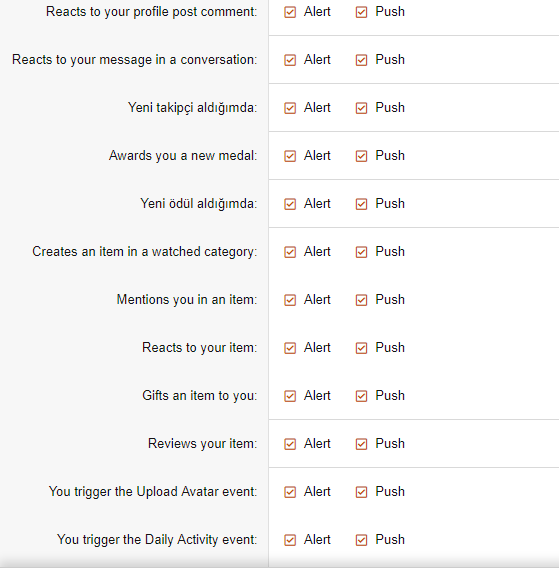This screenshot has height=571, width=559.
Task: Toggle Alert for reacts to conversation message
Action: pos(290,60)
